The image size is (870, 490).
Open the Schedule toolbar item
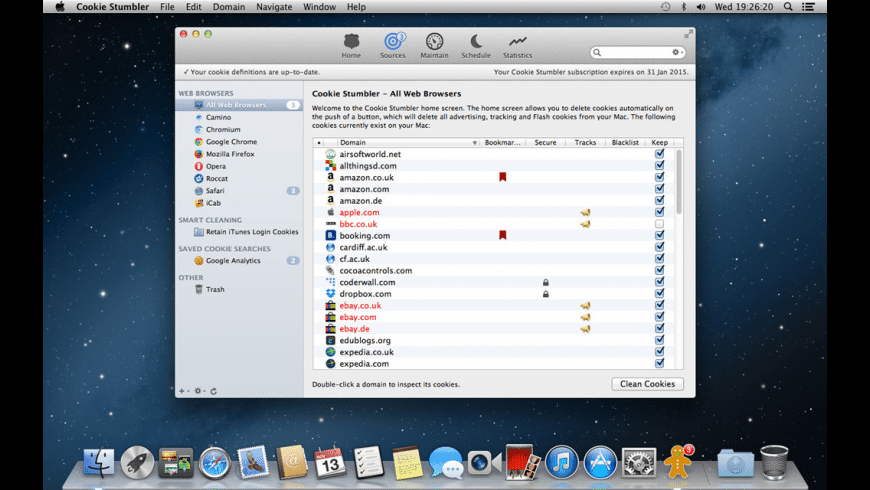[476, 46]
